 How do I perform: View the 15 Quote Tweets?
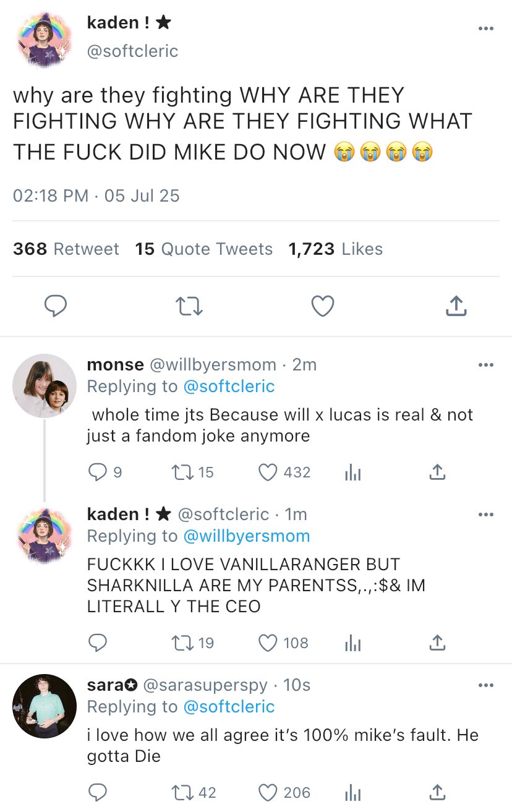point(203,249)
